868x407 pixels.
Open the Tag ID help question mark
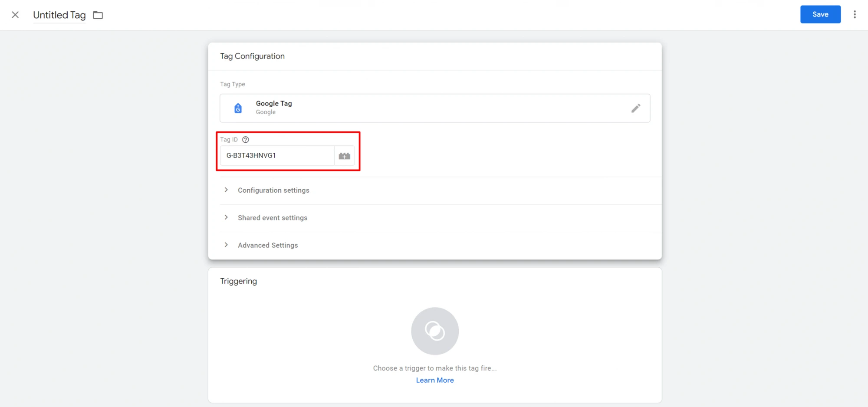pos(246,140)
